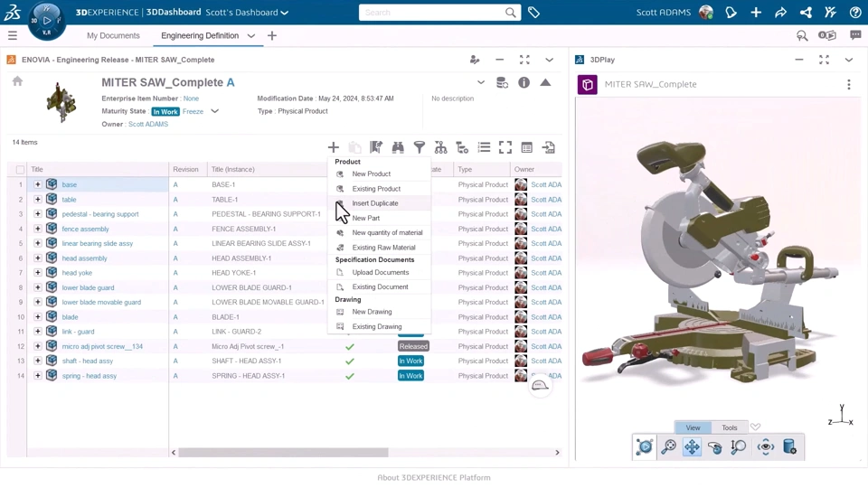Viewport: 868px width, 488px height.
Task: Open the Maturity State dropdown arrow
Action: [215, 111]
